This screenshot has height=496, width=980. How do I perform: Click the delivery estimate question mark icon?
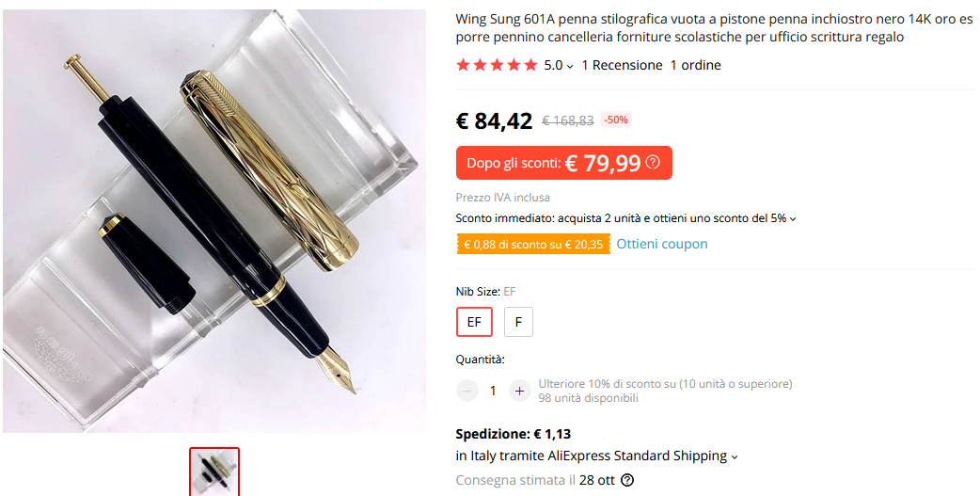point(627,480)
